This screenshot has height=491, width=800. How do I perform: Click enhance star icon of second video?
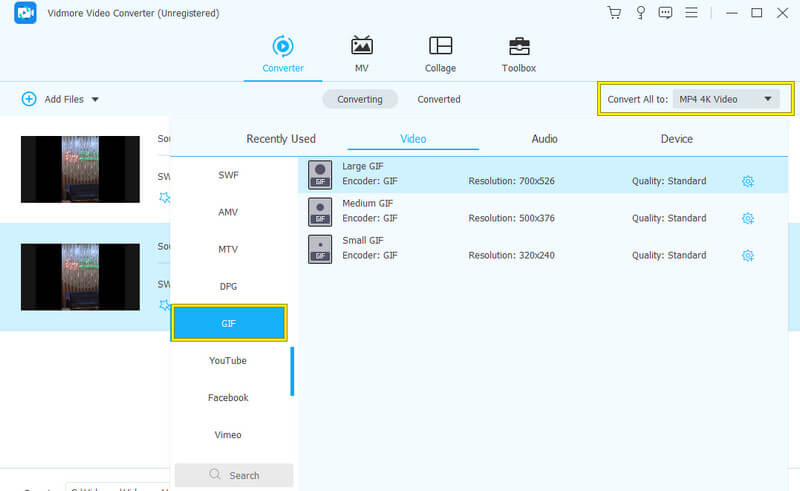(164, 305)
